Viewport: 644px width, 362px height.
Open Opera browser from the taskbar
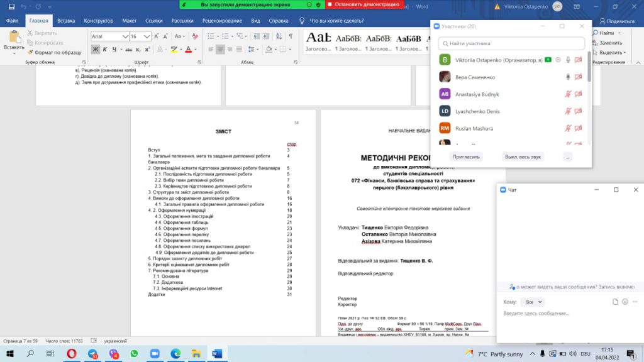tap(72, 353)
